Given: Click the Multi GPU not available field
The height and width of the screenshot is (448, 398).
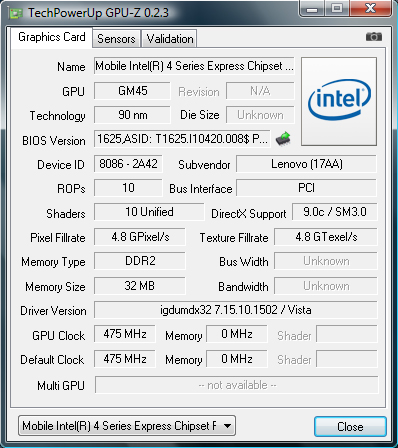Looking at the screenshot, I should 237,385.
